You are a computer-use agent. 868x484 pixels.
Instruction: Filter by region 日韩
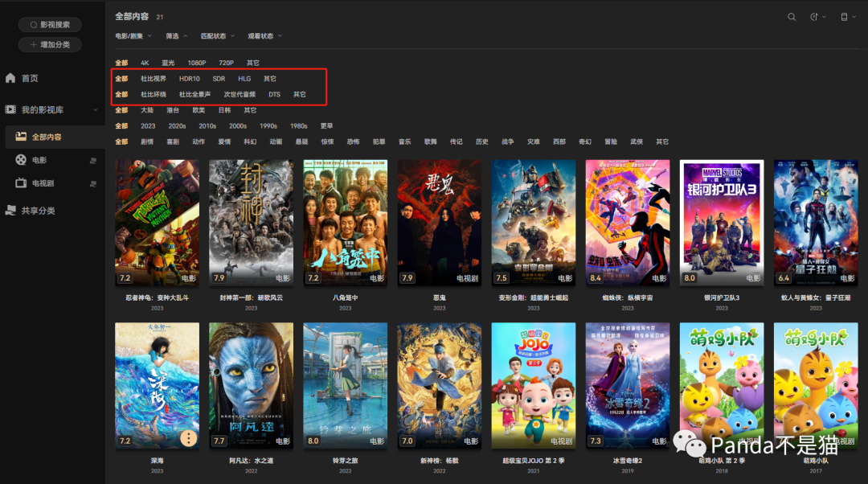pos(224,110)
